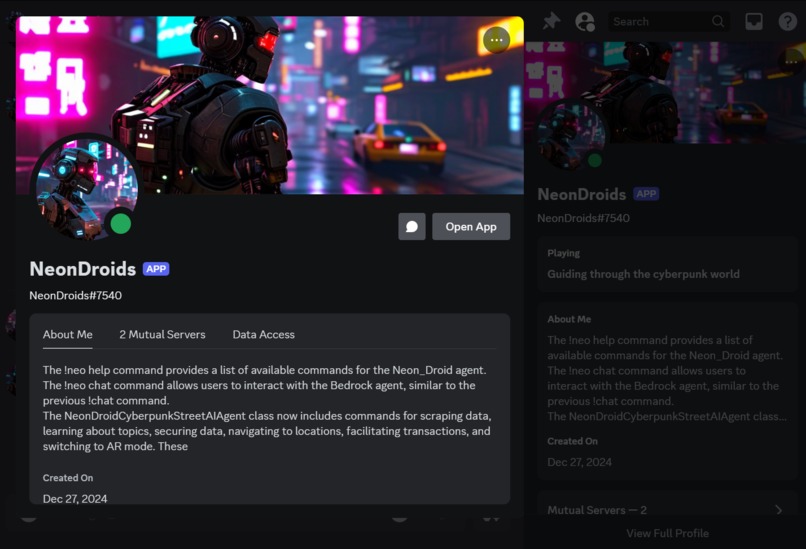Click the sidebar APP badge
This screenshot has height=549, width=806.
click(646, 194)
